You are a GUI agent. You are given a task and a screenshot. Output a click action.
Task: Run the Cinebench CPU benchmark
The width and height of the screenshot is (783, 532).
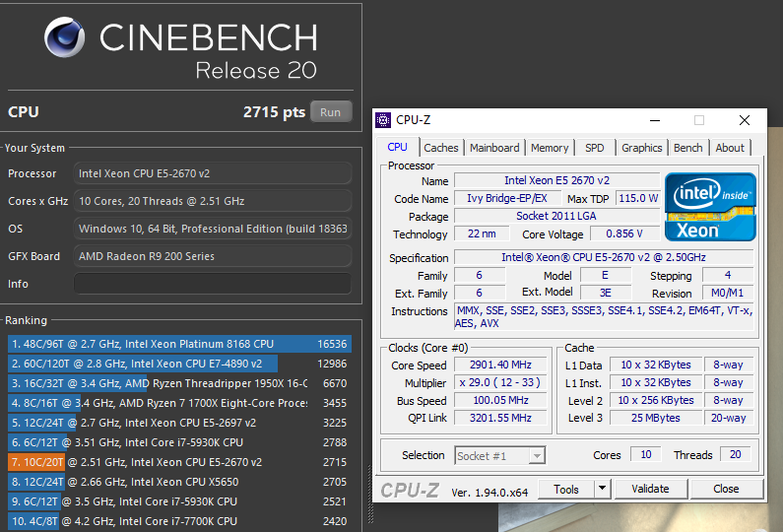click(x=330, y=112)
